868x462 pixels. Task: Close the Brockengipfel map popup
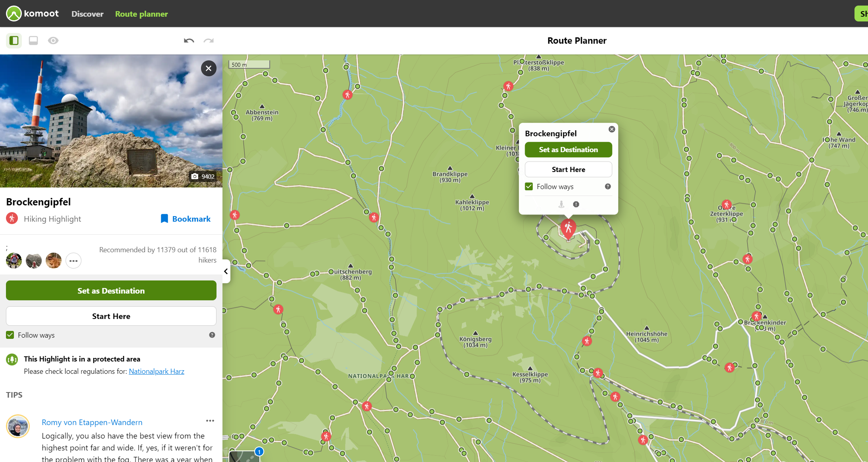pyautogui.click(x=612, y=129)
